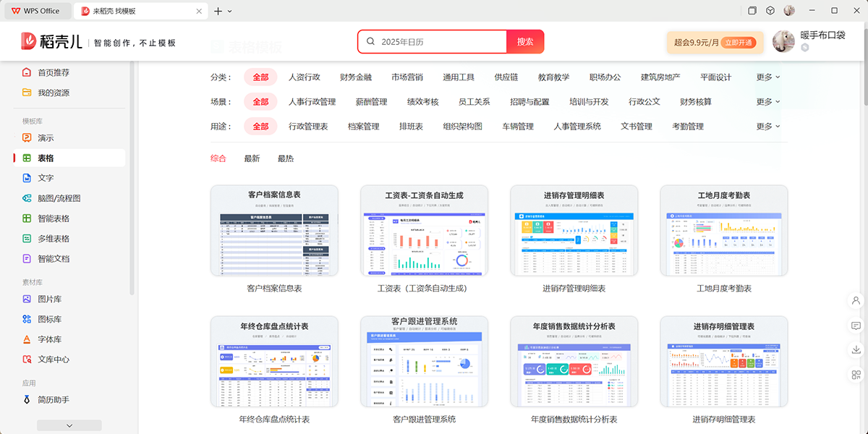Click the 搜索 search button
The width and height of the screenshot is (868, 434).
525,41
